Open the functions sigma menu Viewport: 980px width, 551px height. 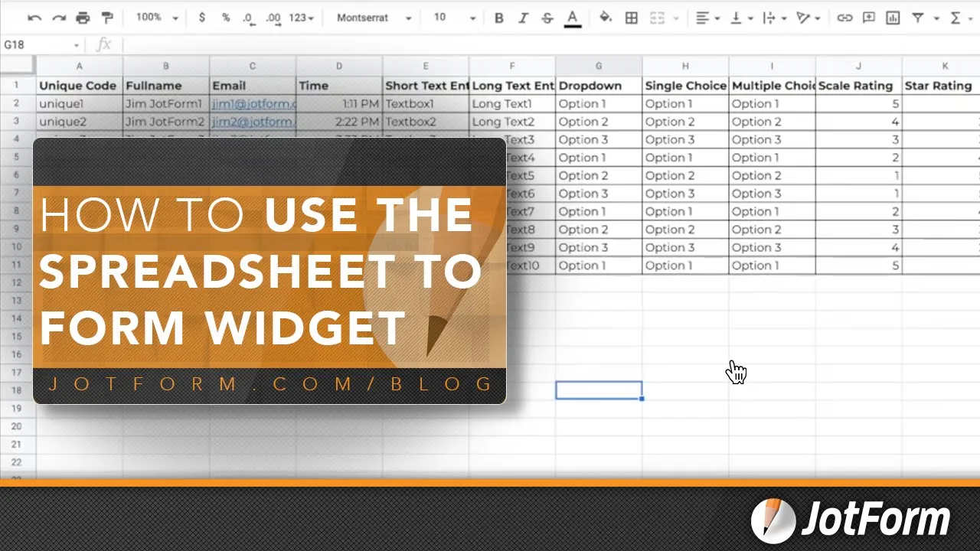957,18
